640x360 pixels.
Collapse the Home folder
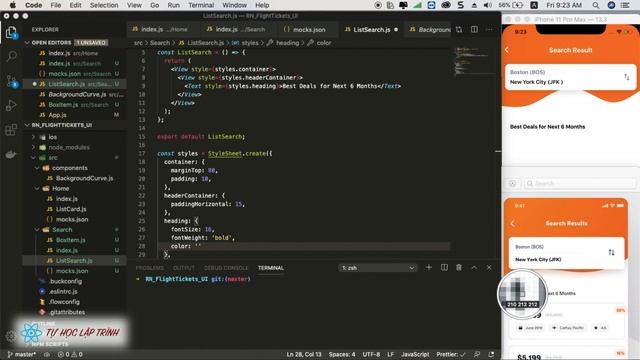coord(60,189)
